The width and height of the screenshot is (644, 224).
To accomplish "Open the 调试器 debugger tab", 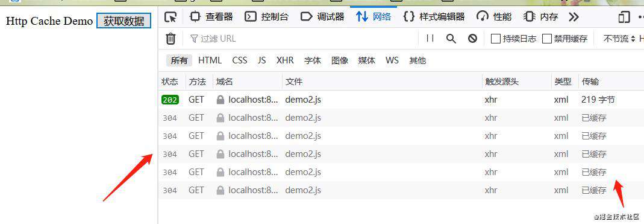I will [x=322, y=17].
